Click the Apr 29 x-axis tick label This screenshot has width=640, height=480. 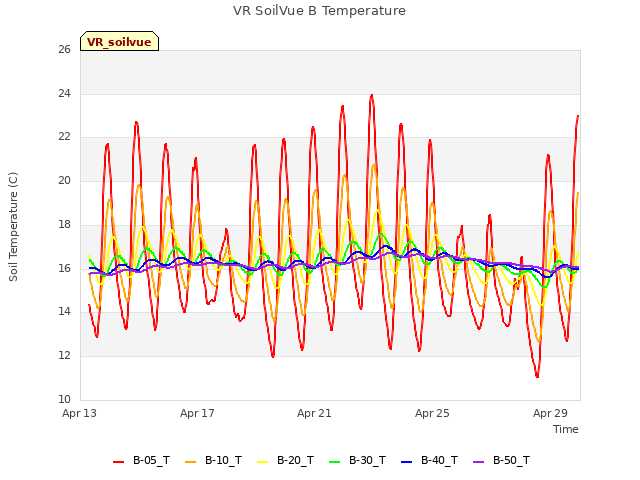550,413
